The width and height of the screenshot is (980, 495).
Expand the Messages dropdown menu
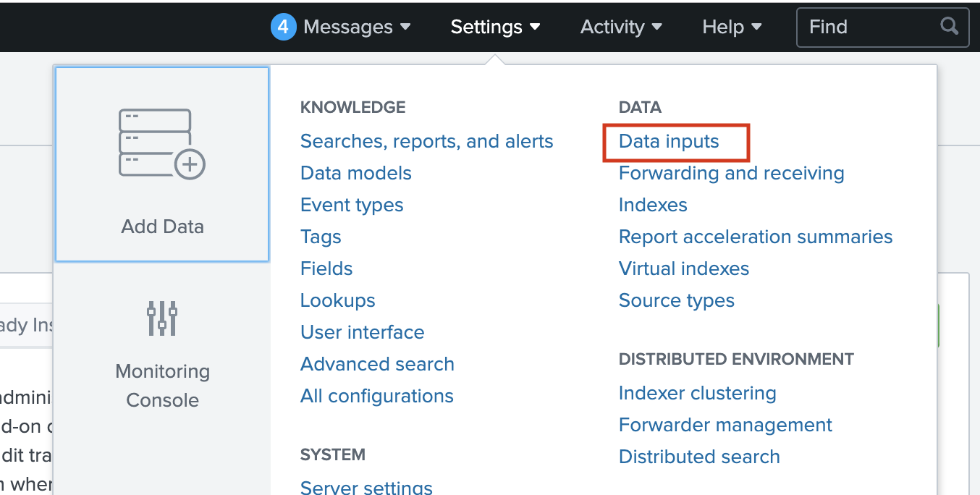point(357,27)
